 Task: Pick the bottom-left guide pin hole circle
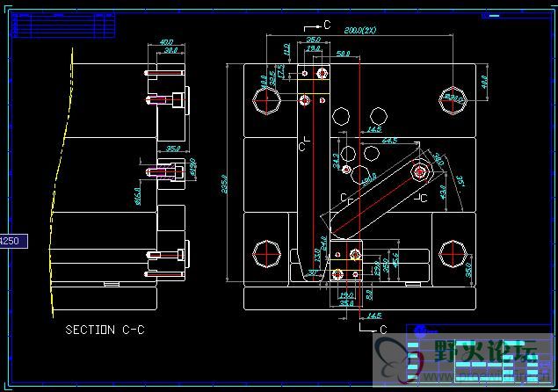(x=266, y=254)
